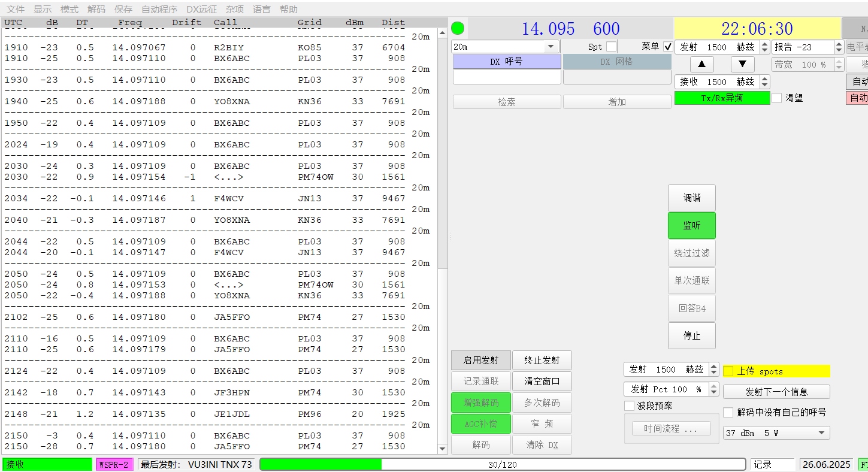
Task: Toggle the 菜单 checkbox
Action: [x=669, y=46]
